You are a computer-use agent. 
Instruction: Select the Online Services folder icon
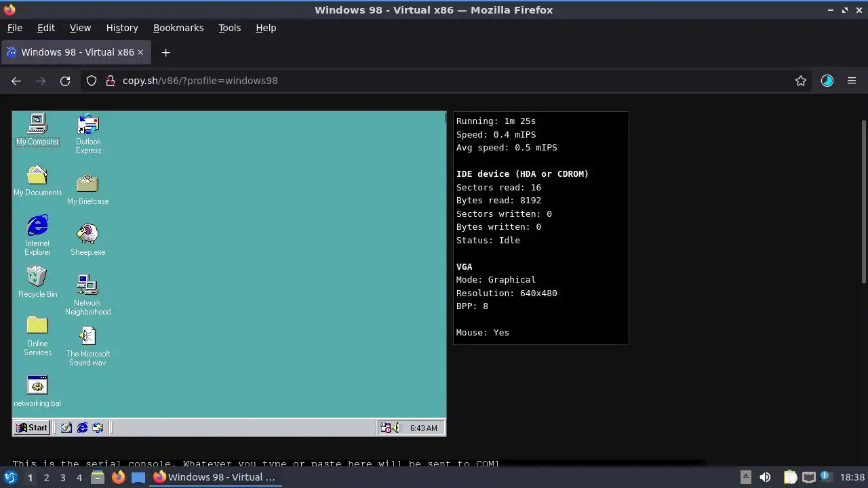click(37, 336)
